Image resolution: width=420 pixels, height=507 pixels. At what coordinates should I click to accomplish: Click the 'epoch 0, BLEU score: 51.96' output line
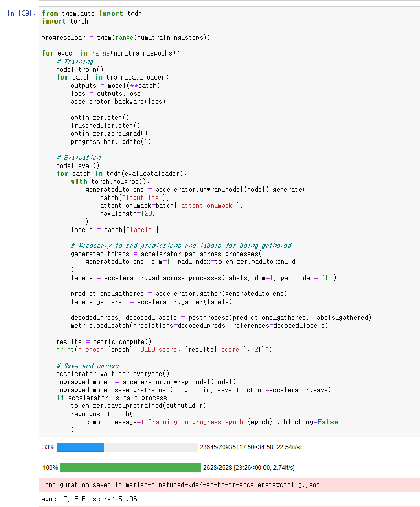89,499
